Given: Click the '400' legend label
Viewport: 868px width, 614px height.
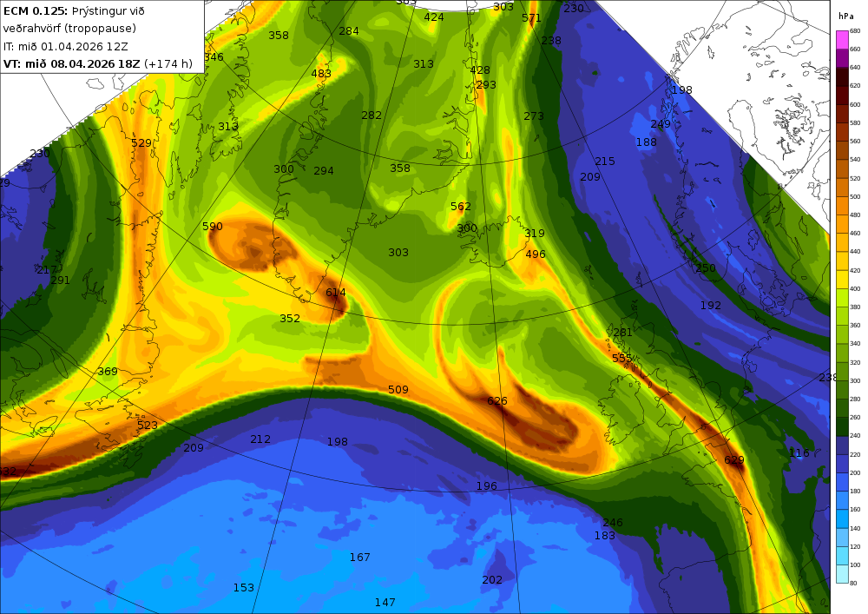Looking at the screenshot, I should 855,288.
